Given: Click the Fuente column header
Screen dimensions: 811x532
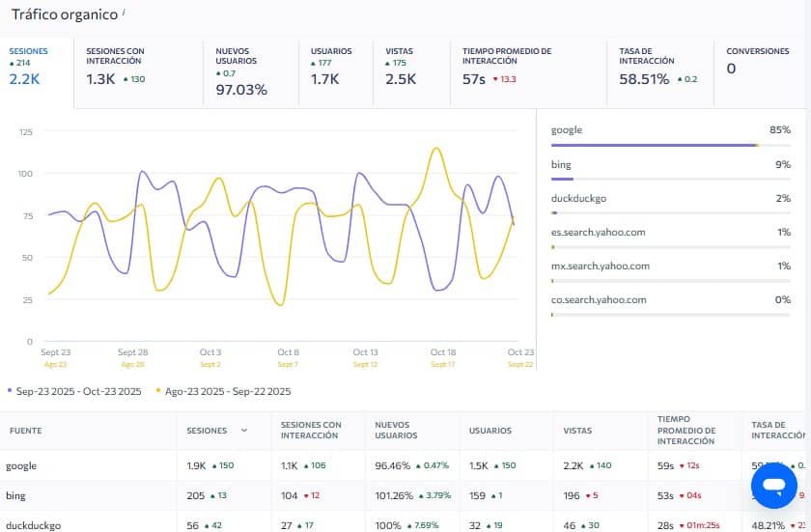Looking at the screenshot, I should 24,431.
